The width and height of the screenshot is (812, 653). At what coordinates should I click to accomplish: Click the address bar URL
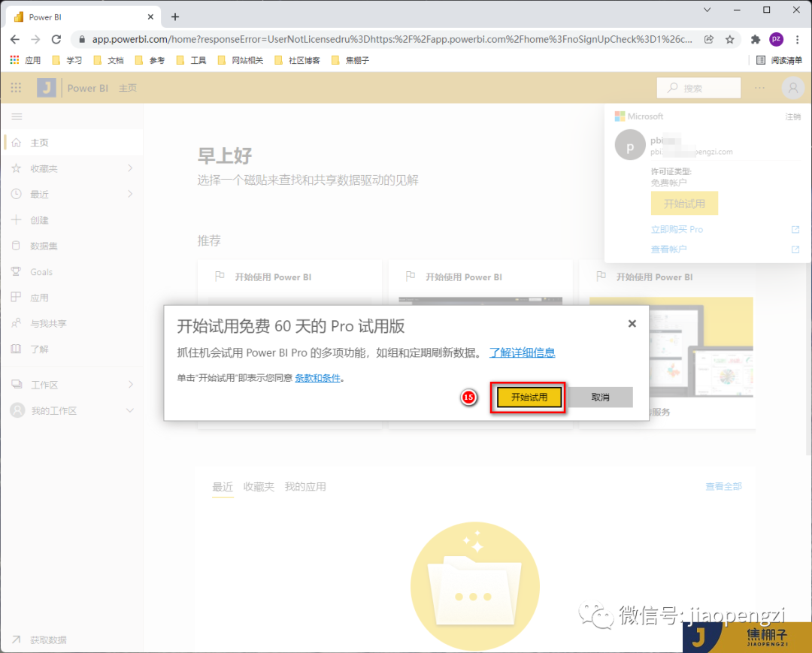392,39
